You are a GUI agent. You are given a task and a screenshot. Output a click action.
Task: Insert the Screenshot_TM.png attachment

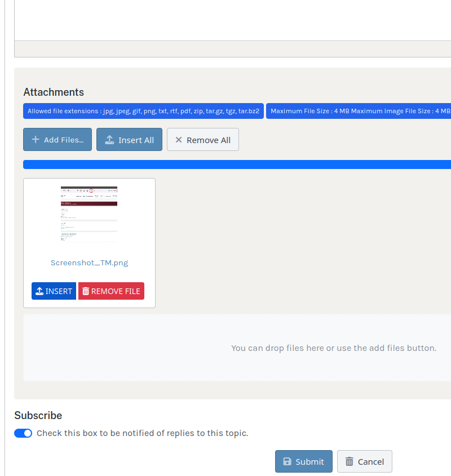54,291
